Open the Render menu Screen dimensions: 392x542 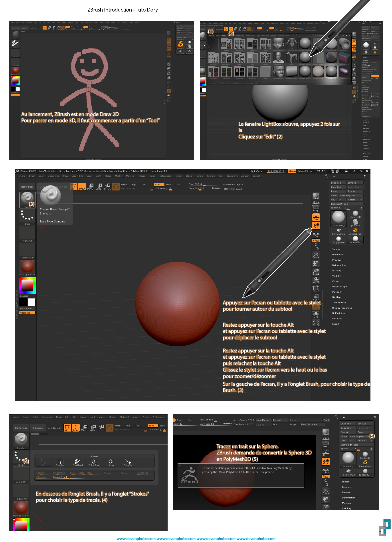point(178,176)
